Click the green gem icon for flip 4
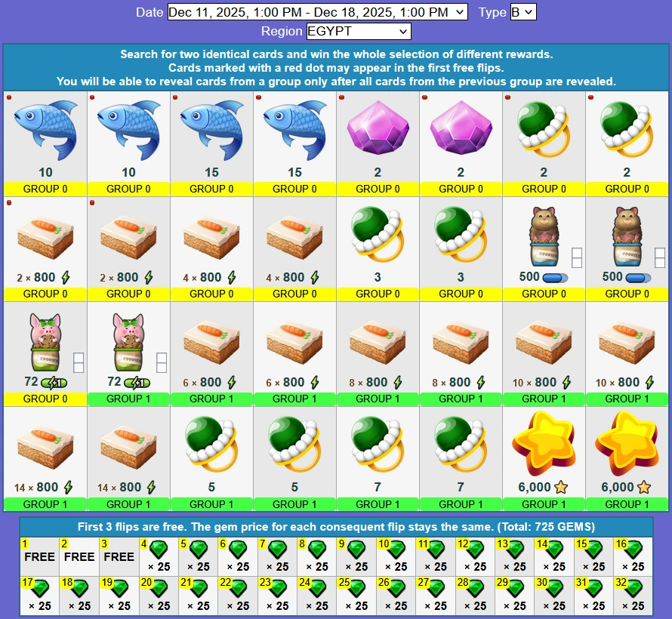Screen dimensions: 672x619 coord(159,550)
